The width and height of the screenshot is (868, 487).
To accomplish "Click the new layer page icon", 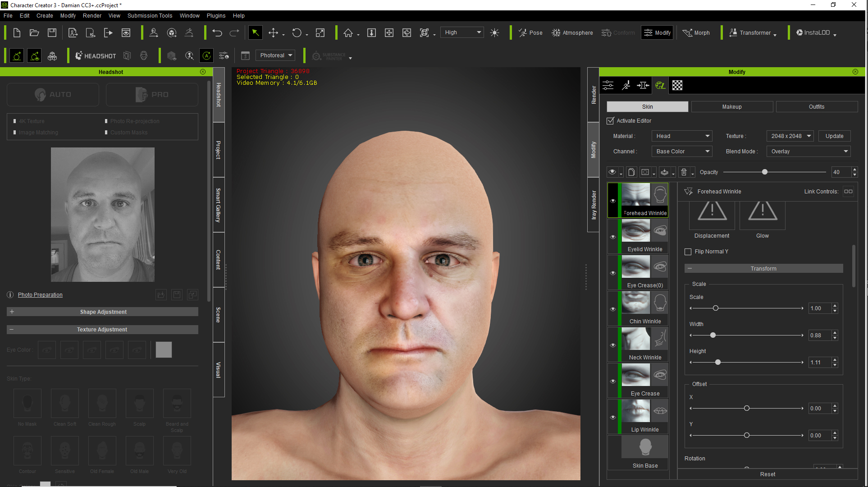I will pos(631,172).
